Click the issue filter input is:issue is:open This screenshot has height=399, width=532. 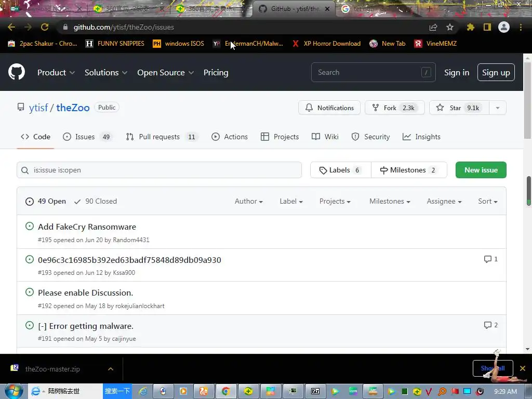(159, 170)
